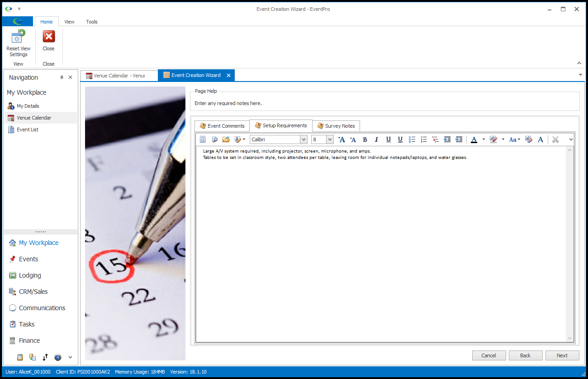Open the View ribbon tab
The width and height of the screenshot is (588, 379).
tap(69, 22)
